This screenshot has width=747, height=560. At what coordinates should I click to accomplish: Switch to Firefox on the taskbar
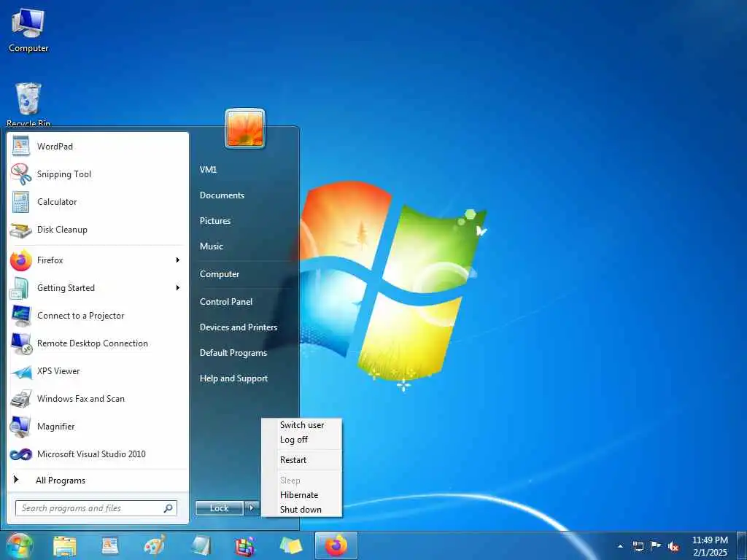(x=336, y=546)
